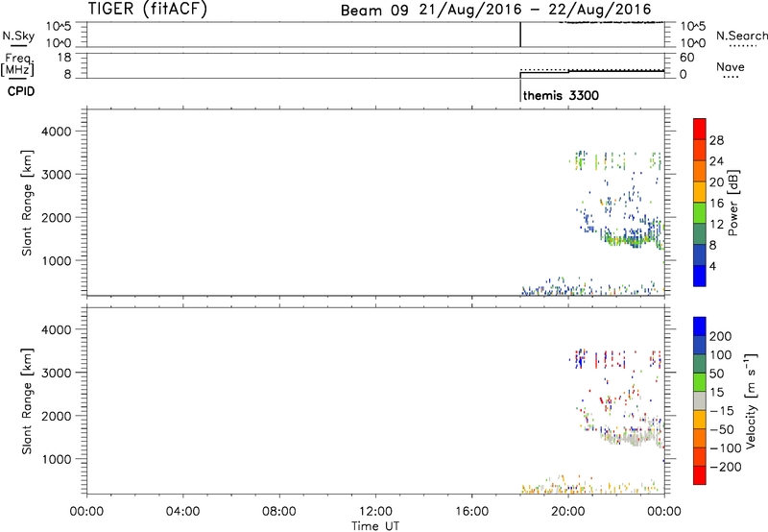This screenshot has width=768, height=532.
Task: Click the CPID row label
Action: [21, 91]
